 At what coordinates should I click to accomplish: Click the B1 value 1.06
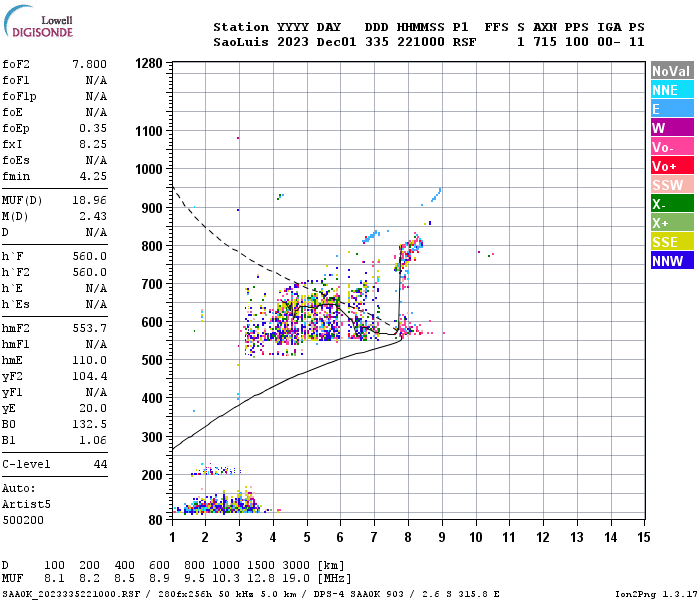(x=93, y=440)
